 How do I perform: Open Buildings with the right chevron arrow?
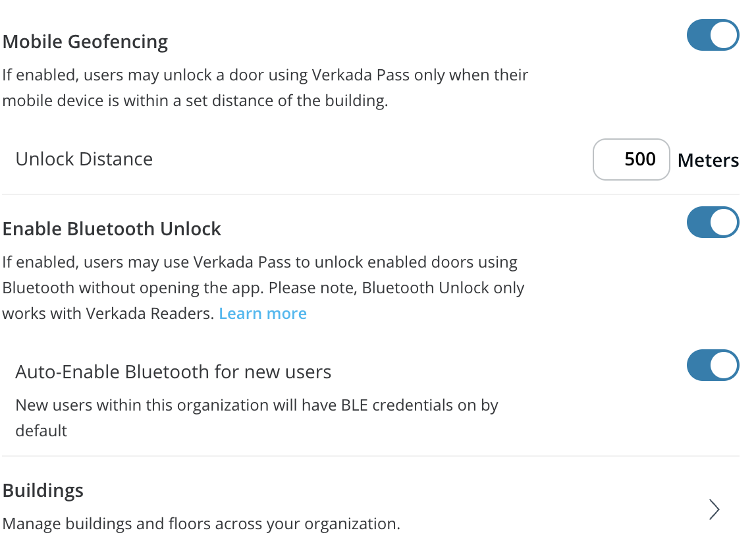pyautogui.click(x=714, y=509)
